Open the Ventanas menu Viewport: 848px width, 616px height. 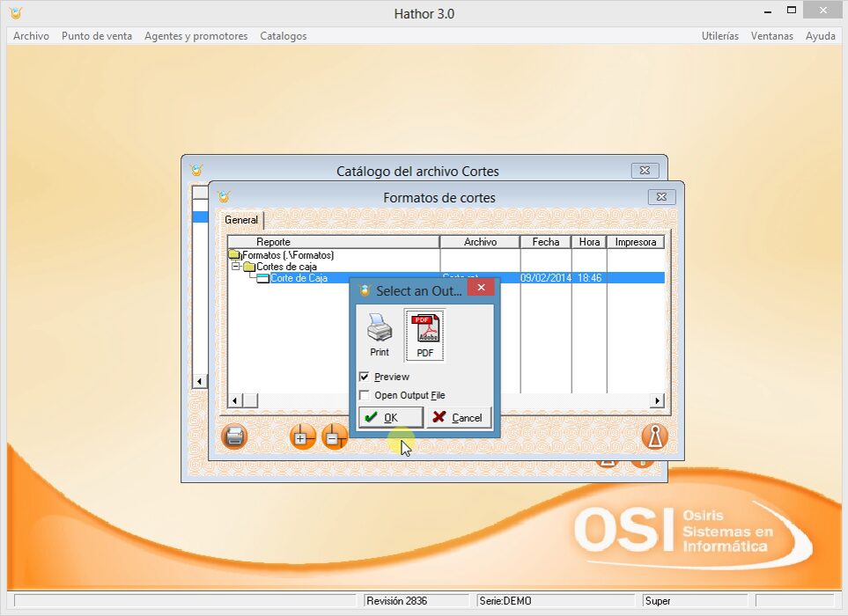coord(771,36)
